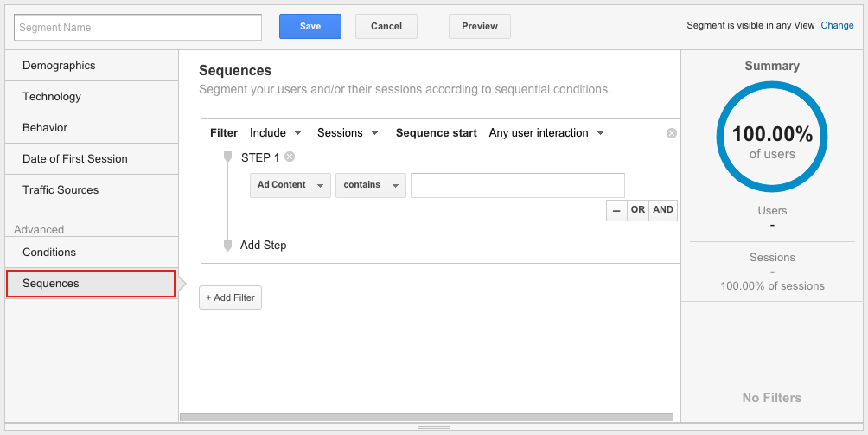868x435 pixels.
Task: Delete STEP 1 using its X icon
Action: tap(290, 157)
